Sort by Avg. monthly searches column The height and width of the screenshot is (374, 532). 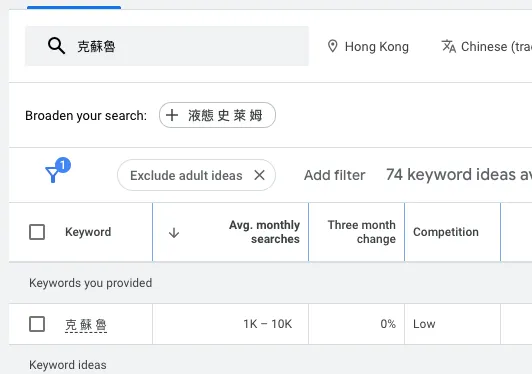click(264, 232)
